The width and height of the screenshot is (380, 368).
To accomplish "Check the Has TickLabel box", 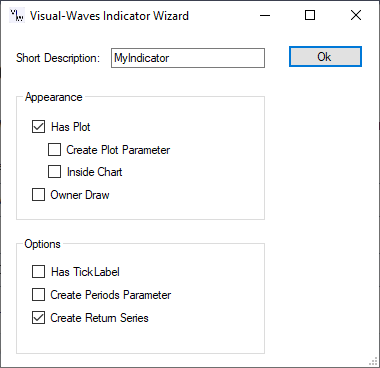I will 38,272.
